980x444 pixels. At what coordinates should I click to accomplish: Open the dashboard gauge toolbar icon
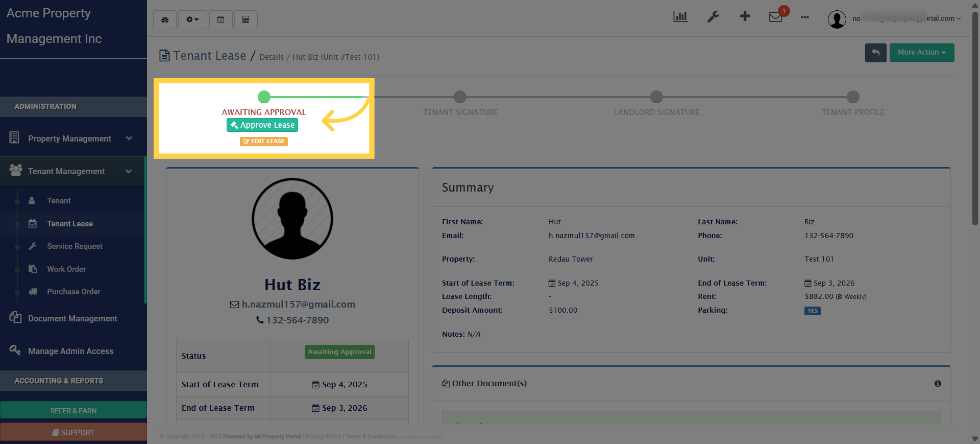(165, 19)
